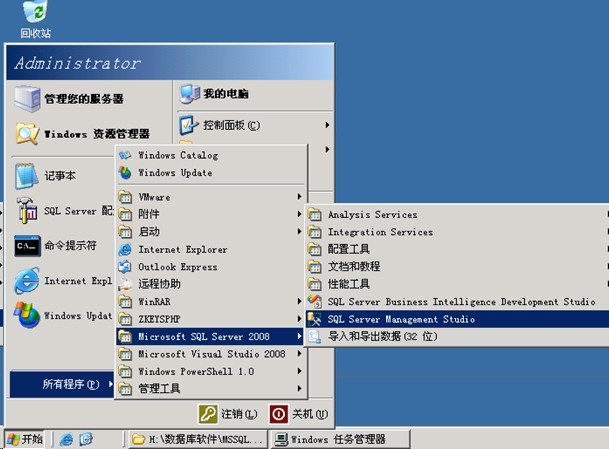Launch 记事本 Notepad from pinned list

tap(58, 175)
